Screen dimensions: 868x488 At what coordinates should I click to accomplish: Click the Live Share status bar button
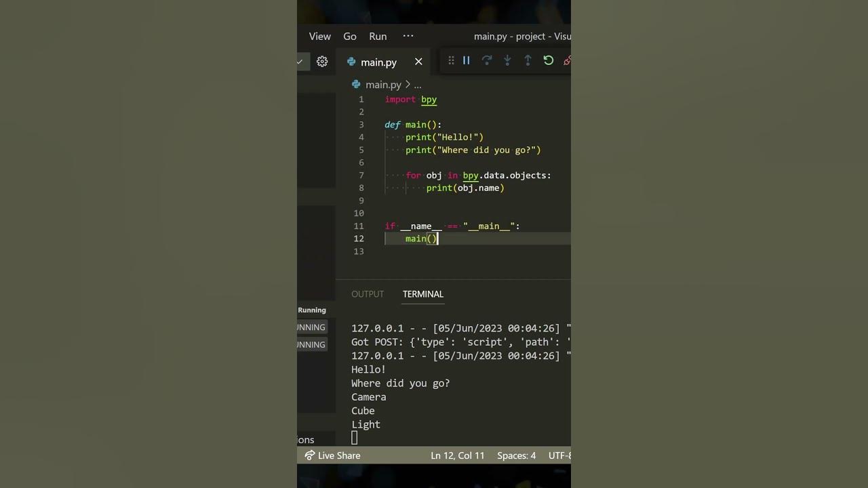point(332,455)
